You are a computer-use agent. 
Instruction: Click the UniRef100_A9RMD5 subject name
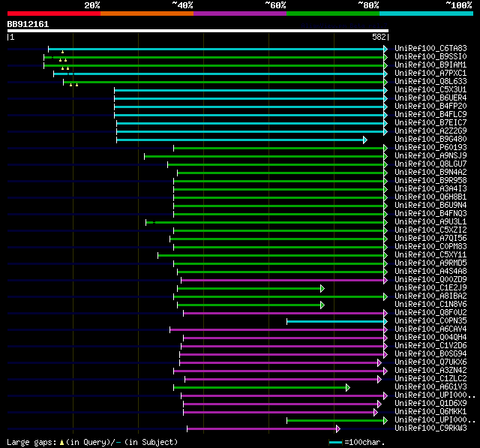click(430, 263)
